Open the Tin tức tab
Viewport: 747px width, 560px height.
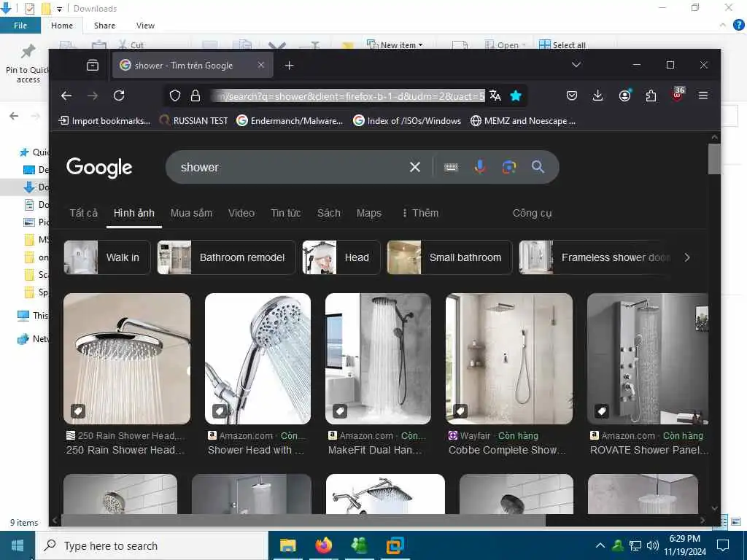click(286, 213)
